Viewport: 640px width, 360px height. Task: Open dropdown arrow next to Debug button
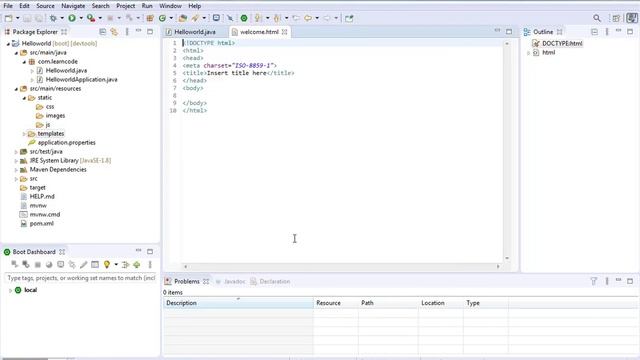click(62, 18)
